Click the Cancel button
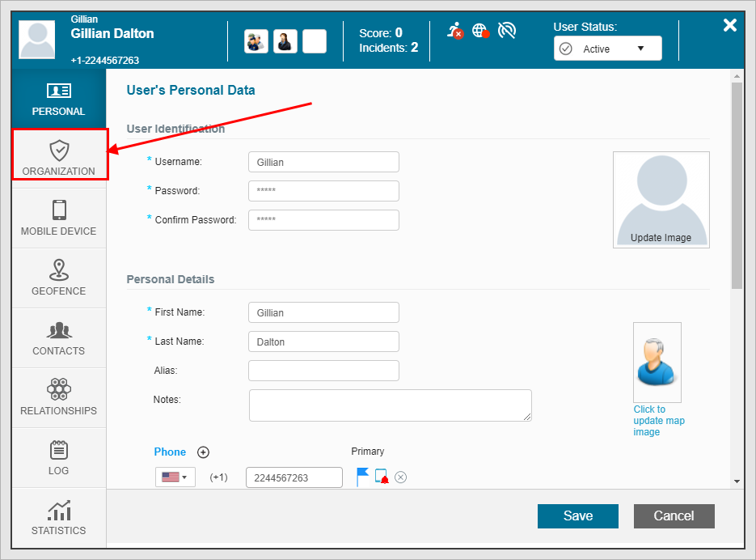This screenshot has width=756, height=560. [x=674, y=515]
